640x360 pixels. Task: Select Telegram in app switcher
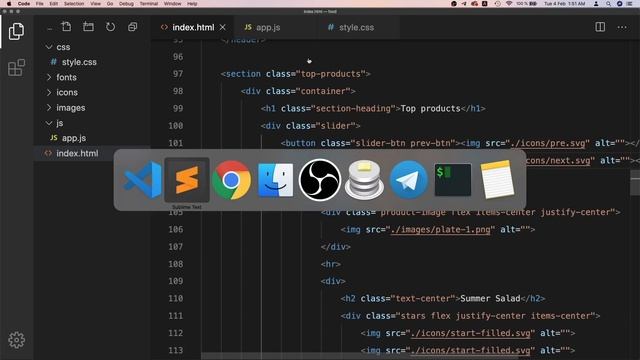[408, 180]
